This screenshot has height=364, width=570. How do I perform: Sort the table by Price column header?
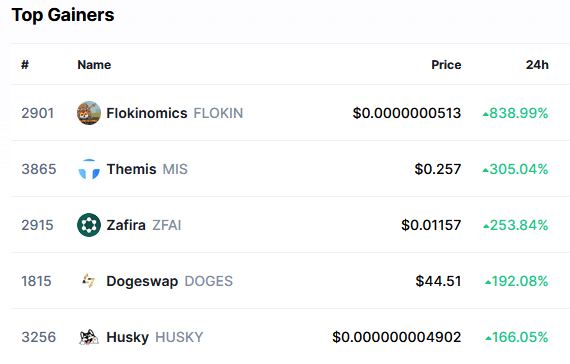[446, 65]
